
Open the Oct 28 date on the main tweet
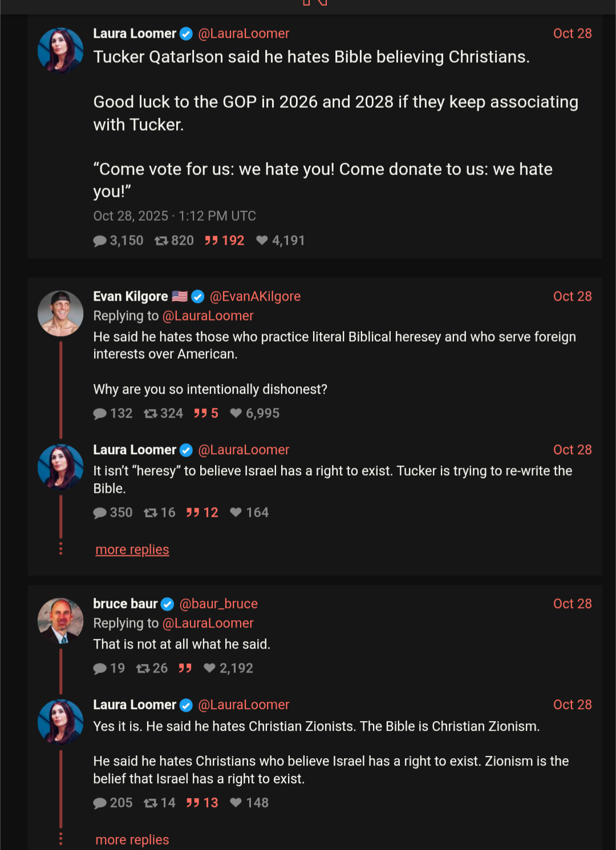pos(572,34)
